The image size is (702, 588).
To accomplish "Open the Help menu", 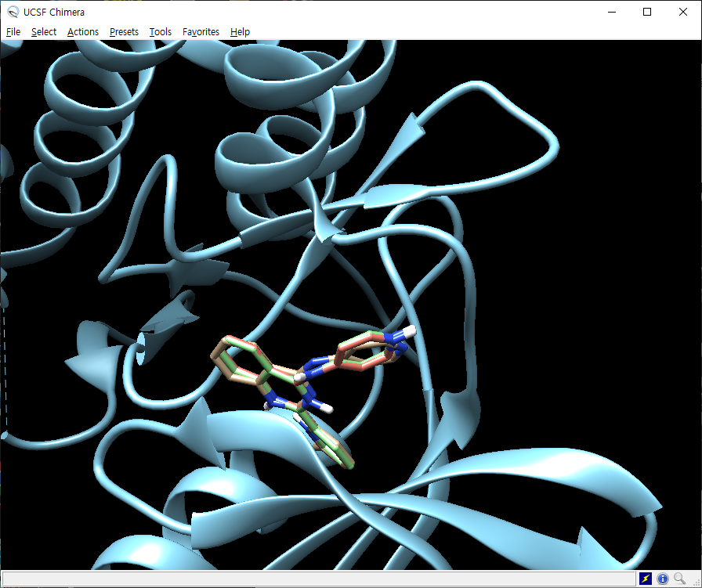I will 240,32.
